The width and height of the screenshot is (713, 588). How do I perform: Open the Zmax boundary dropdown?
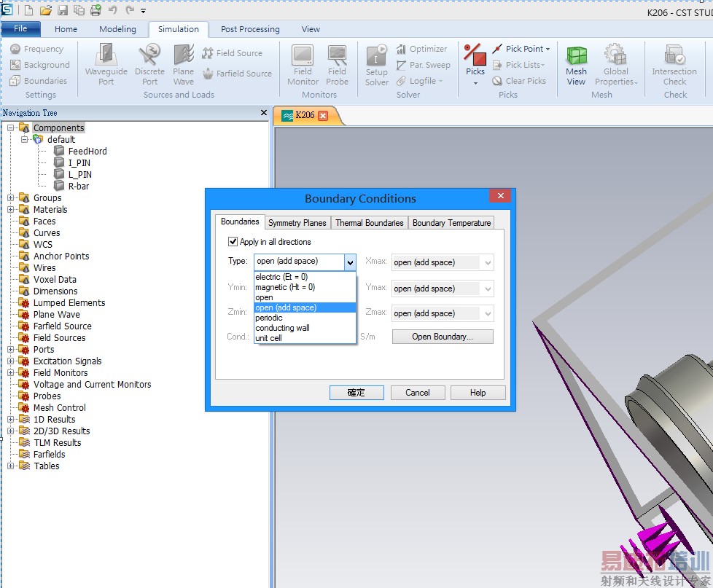pos(488,313)
